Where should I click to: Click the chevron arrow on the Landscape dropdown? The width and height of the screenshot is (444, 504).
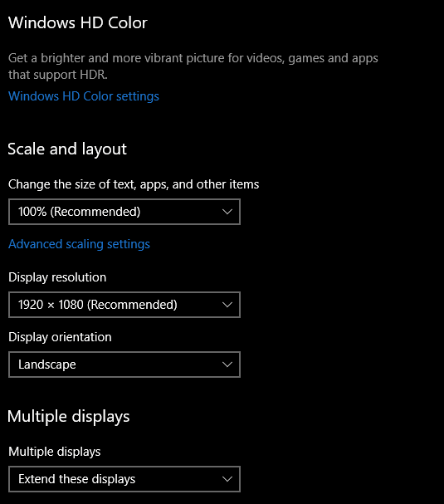[227, 365]
